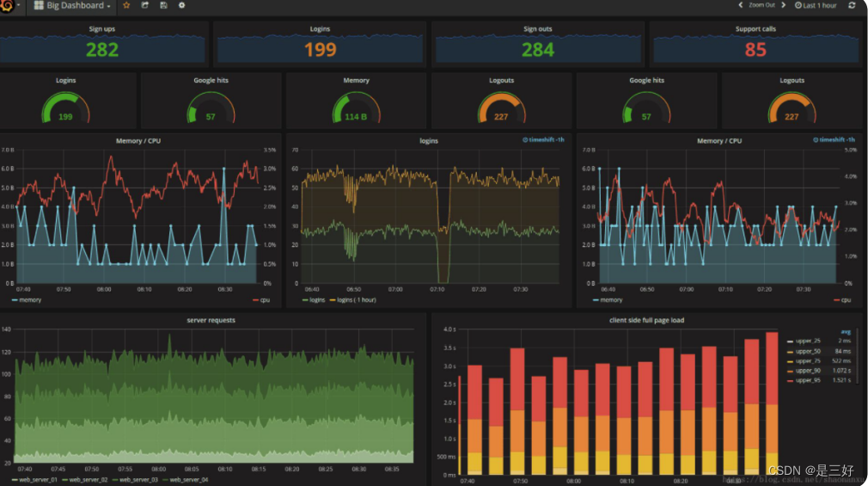Open client side full page load title
Screen dimensions: 868x486
click(646, 320)
